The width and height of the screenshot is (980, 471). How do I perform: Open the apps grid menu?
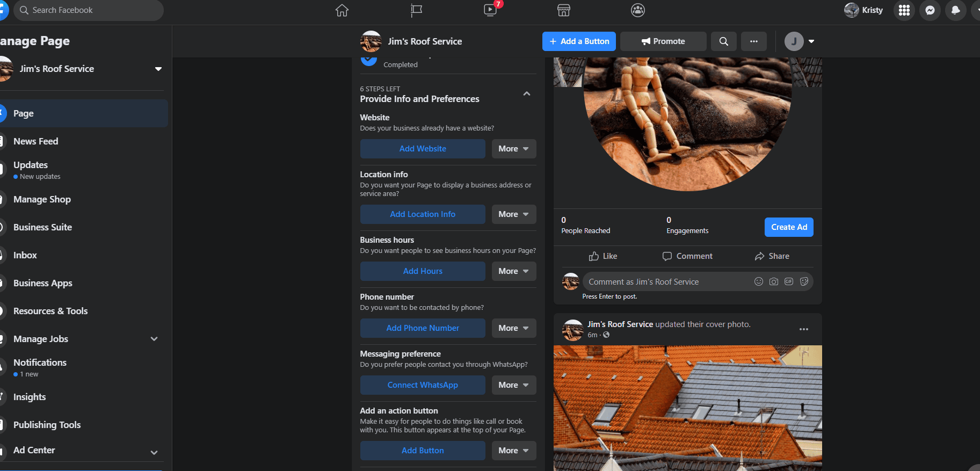(x=904, y=10)
